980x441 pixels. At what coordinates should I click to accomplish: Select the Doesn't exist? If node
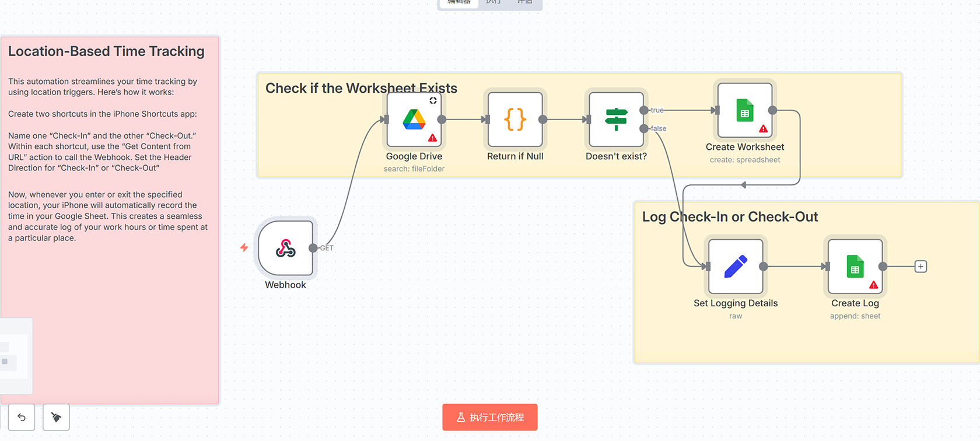615,120
